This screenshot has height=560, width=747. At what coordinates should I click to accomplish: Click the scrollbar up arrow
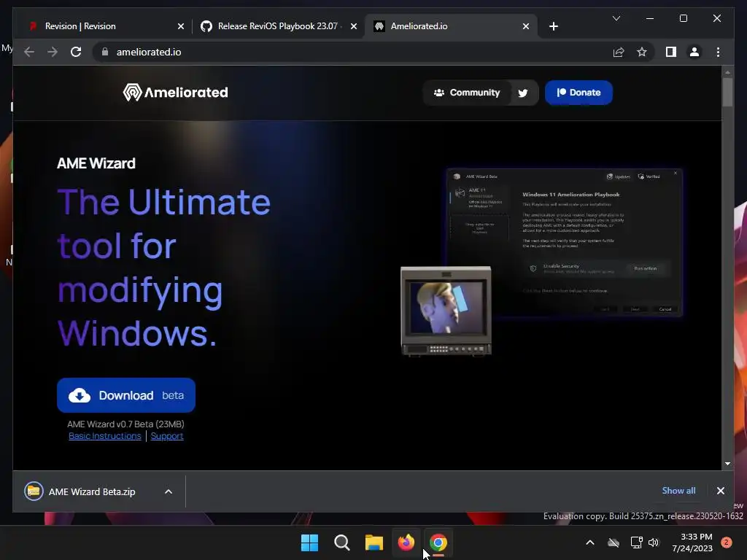727,72
